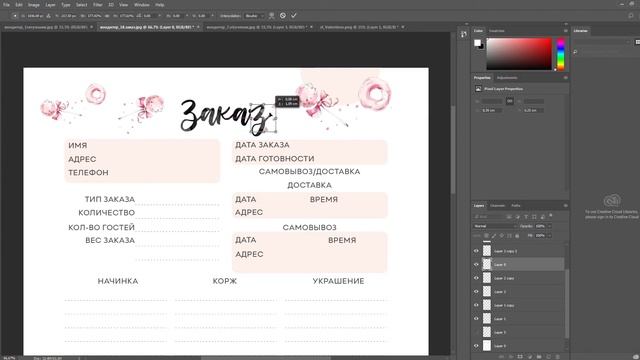
Task: Filter layers by type layers icon
Action: coord(526,216)
